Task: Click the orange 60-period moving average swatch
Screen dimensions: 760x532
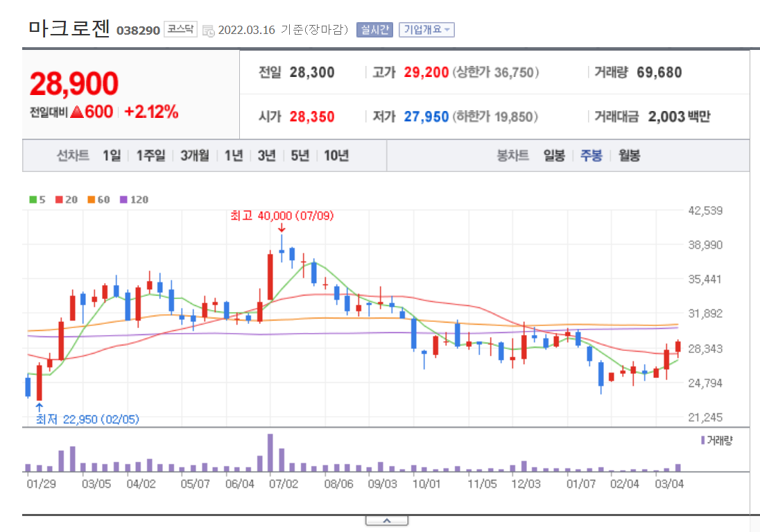Action: (91, 199)
